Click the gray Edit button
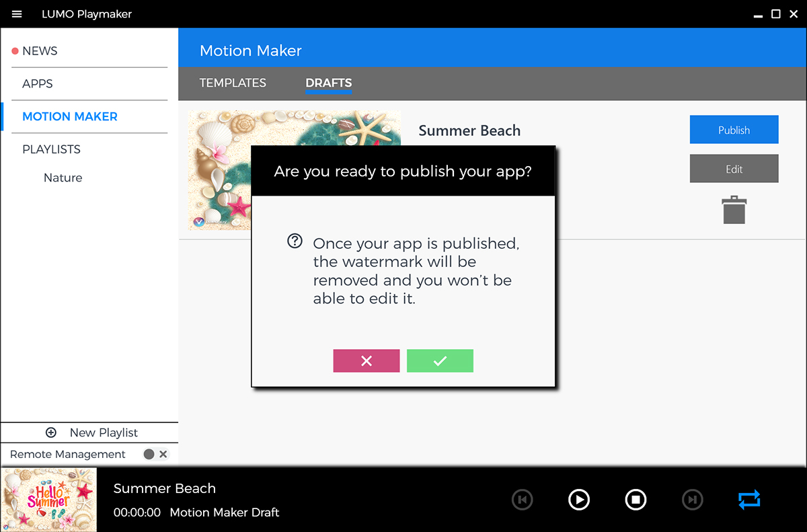The height and width of the screenshot is (532, 807). click(734, 169)
